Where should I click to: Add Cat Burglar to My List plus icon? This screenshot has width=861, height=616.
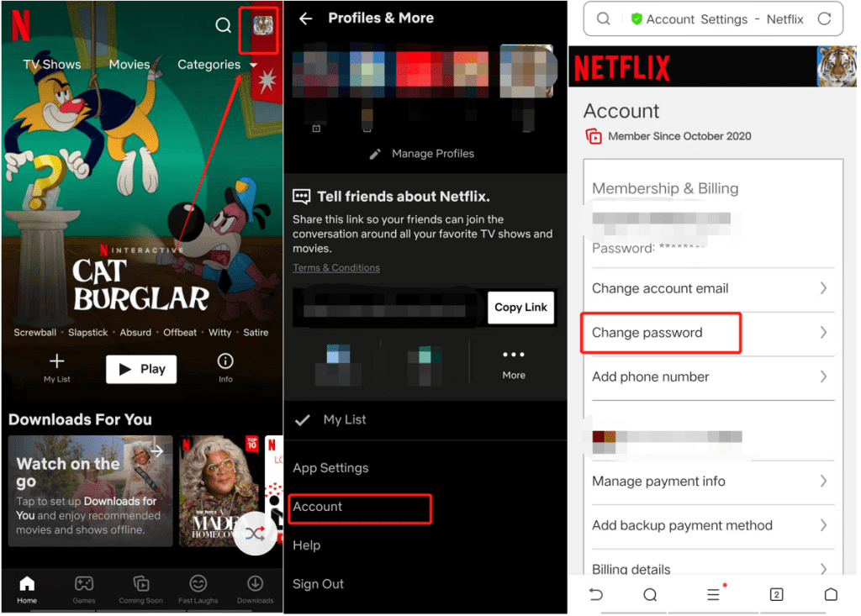pos(56,361)
